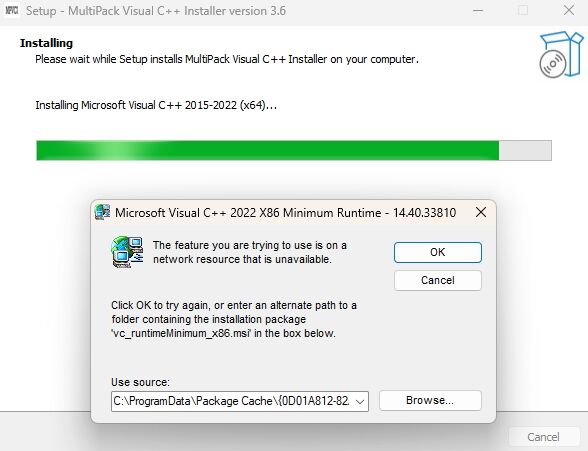
Task: Open the Browse... folder picker
Action: pos(430,400)
